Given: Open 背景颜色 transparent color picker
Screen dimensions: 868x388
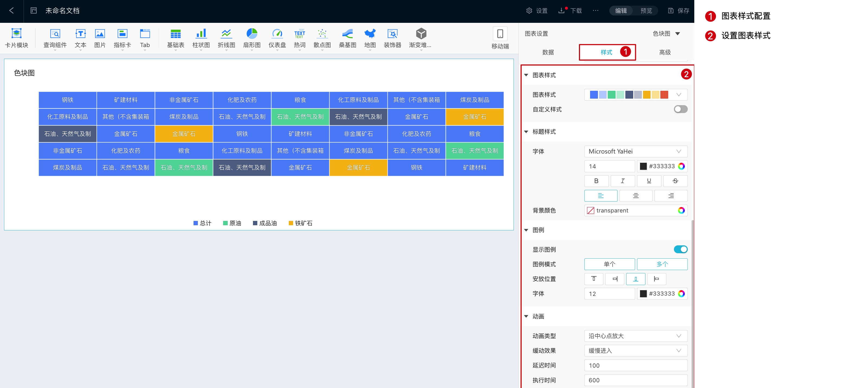Looking at the screenshot, I should (x=635, y=210).
